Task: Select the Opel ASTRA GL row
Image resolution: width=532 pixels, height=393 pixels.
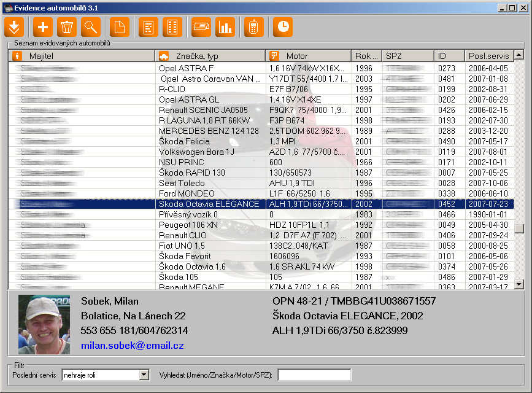Action: [x=261, y=99]
